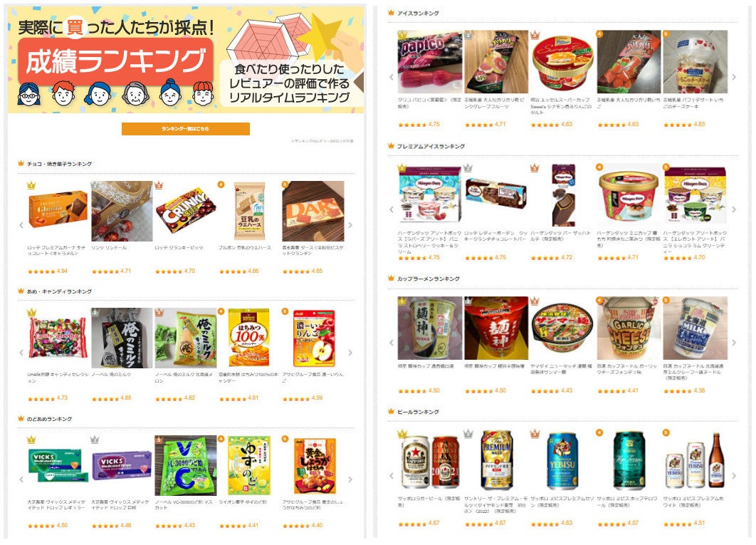Open the Garlic Cheese cup noodle image

tap(629, 328)
